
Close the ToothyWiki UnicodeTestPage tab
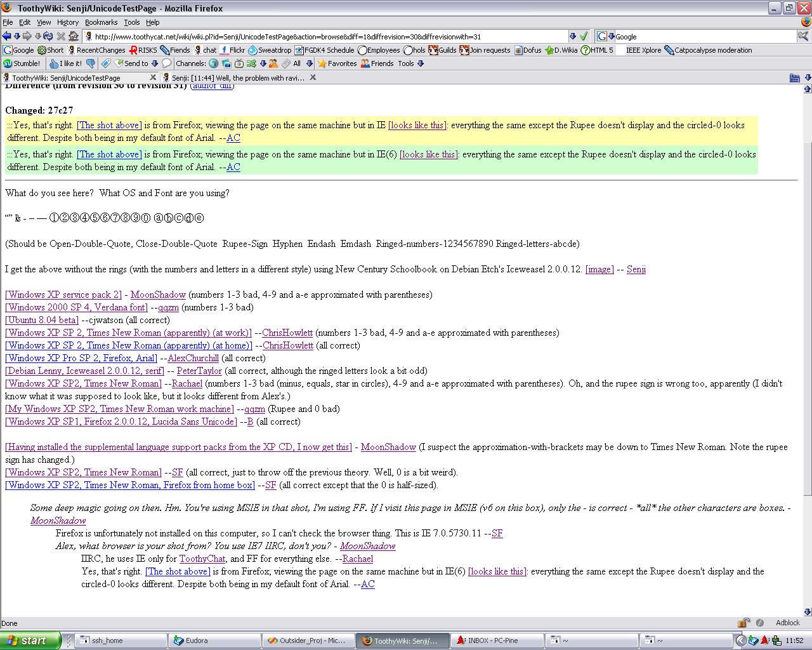pos(152,77)
